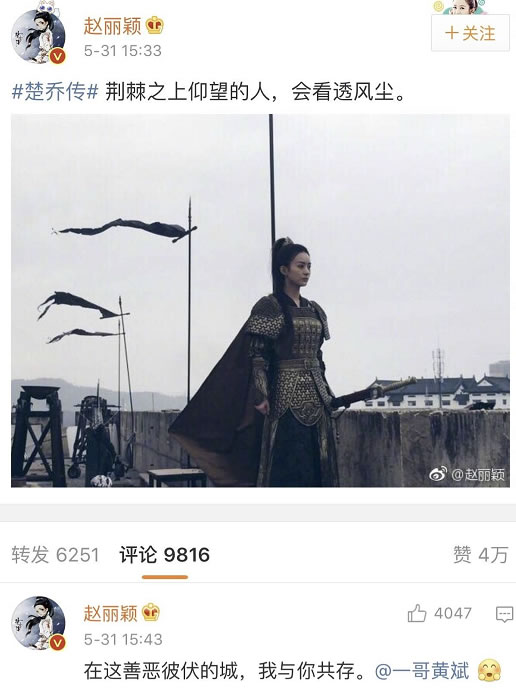The height and width of the screenshot is (690, 516).
Task: Tap the commenter name 赵丽颖
Action: [x=110, y=613]
